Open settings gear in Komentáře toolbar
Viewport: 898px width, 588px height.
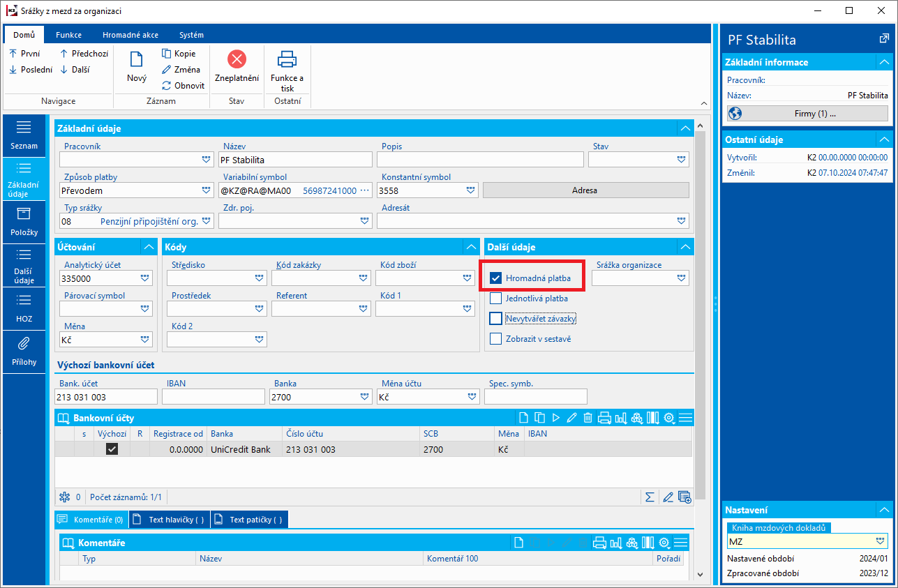tap(664, 543)
